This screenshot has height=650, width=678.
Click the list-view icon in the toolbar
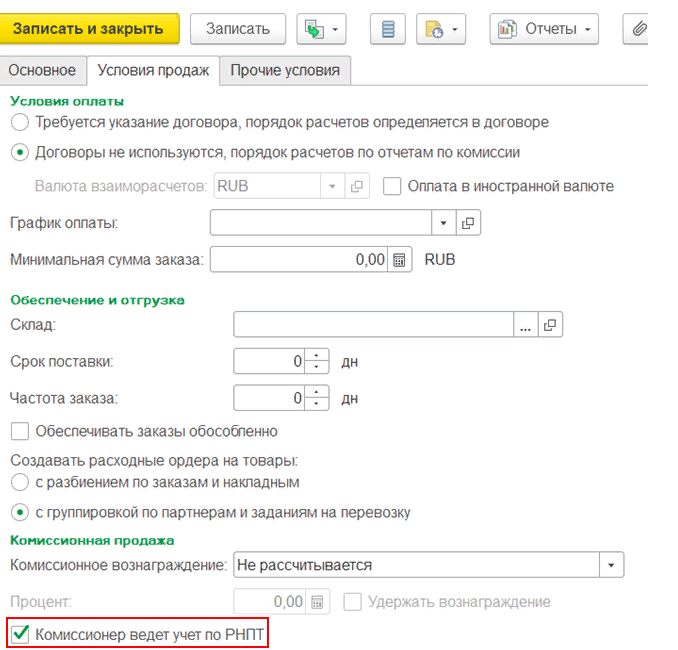tap(387, 29)
